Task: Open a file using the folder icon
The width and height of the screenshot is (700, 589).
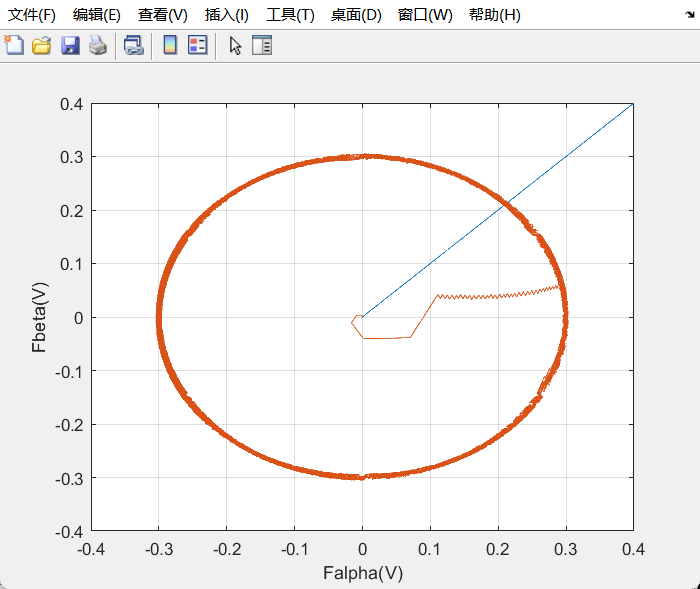Action: [42, 45]
